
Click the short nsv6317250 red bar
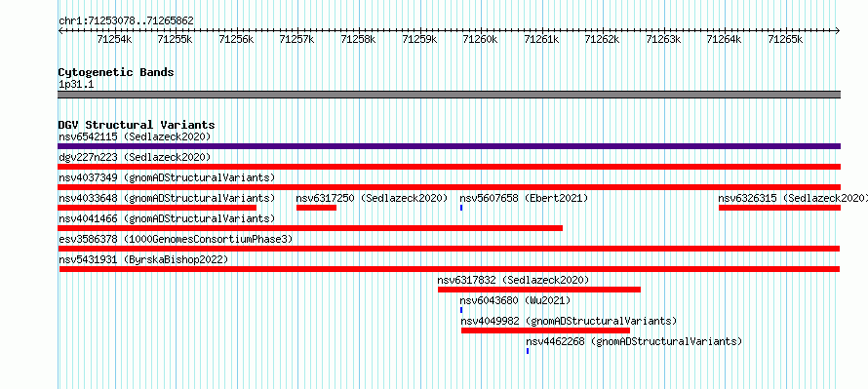tap(316, 208)
